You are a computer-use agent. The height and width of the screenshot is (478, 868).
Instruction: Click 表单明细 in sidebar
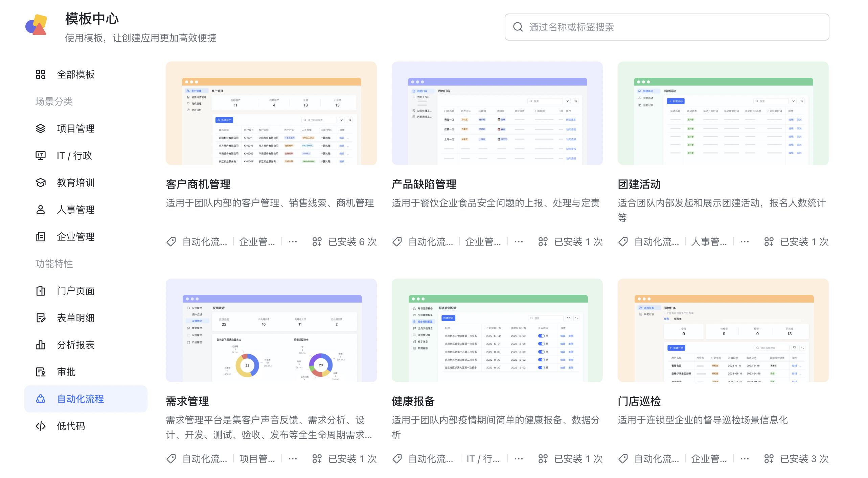[75, 318]
